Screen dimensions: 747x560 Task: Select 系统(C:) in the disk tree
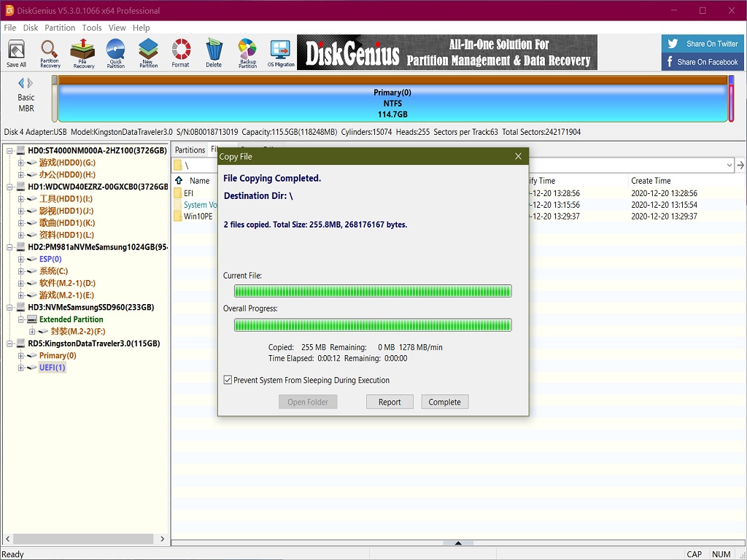coord(53,271)
